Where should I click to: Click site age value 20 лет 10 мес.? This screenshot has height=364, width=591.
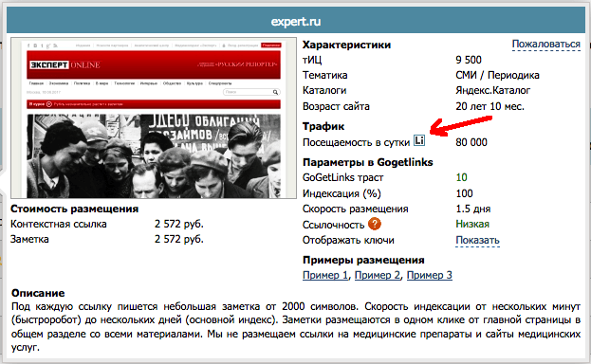coord(489,106)
